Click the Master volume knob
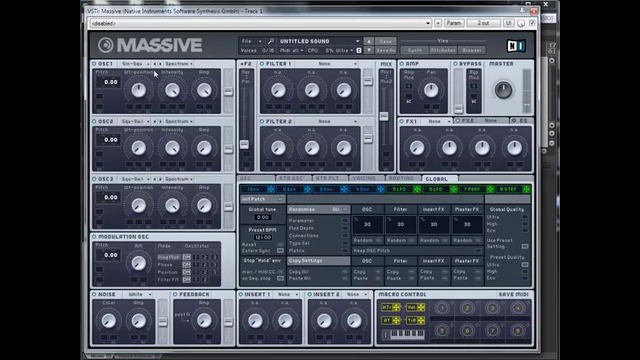The height and width of the screenshot is (360, 640). pos(503,90)
